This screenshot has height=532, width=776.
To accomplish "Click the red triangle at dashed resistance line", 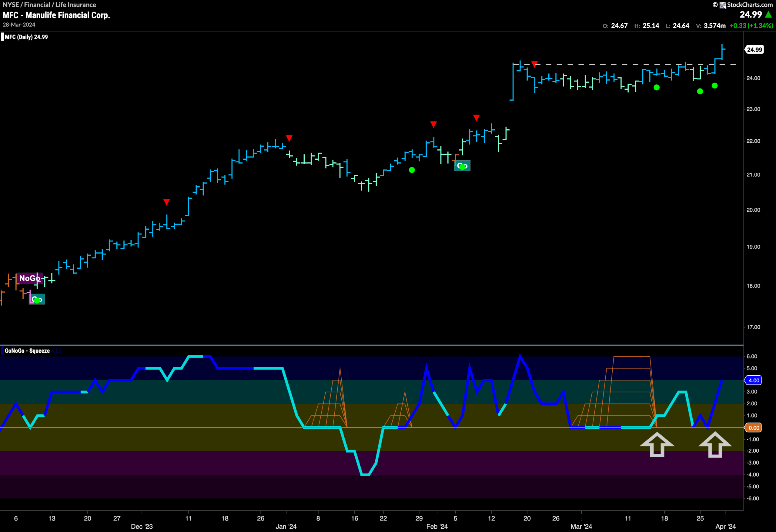I will [x=535, y=64].
